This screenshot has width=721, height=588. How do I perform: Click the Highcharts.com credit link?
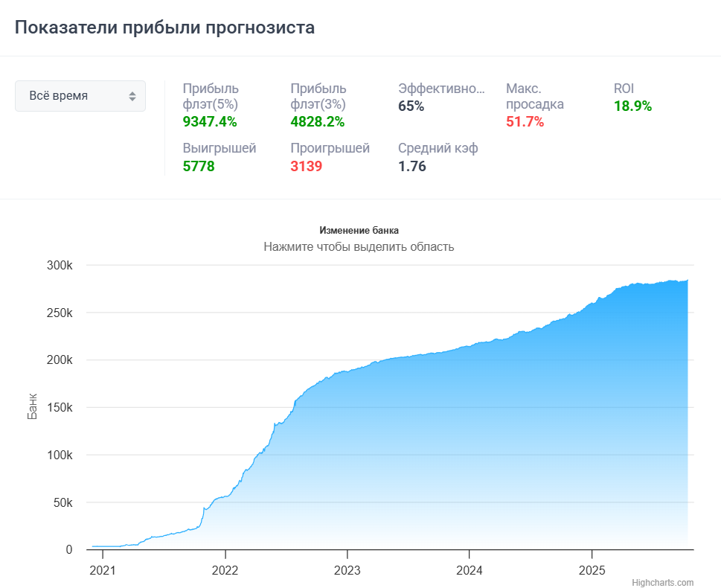pos(662,582)
